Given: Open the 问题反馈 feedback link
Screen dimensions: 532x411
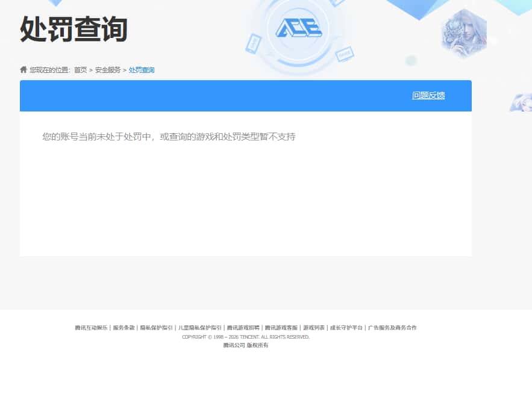Looking at the screenshot, I should click(x=428, y=95).
